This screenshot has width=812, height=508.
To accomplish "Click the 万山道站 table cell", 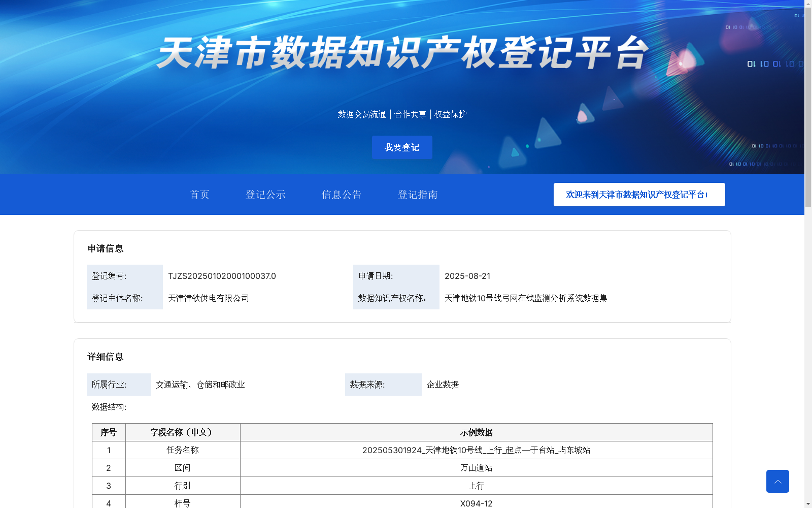I will pyautogui.click(x=477, y=468).
